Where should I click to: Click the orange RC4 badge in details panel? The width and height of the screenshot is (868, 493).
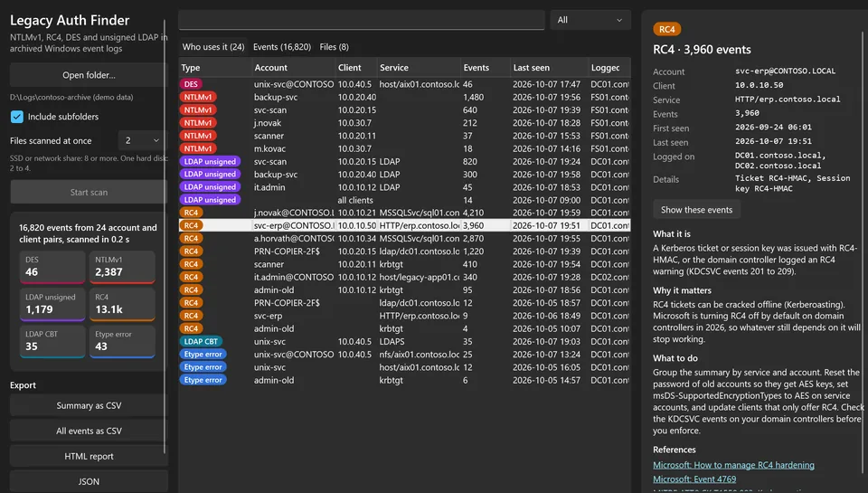pyautogui.click(x=667, y=29)
